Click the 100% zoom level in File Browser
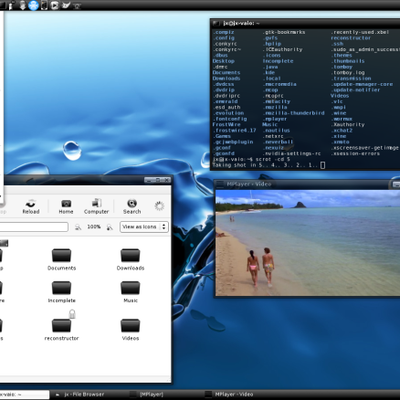The height and width of the screenshot is (400, 400). click(94, 227)
